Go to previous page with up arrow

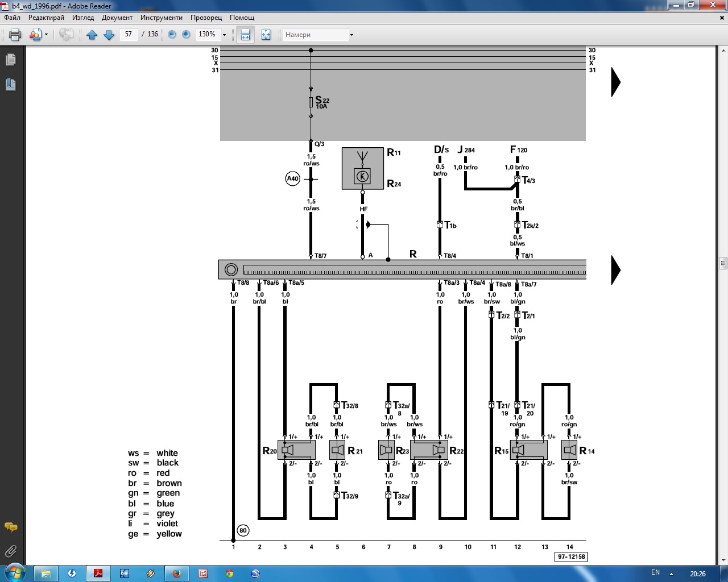[92, 35]
